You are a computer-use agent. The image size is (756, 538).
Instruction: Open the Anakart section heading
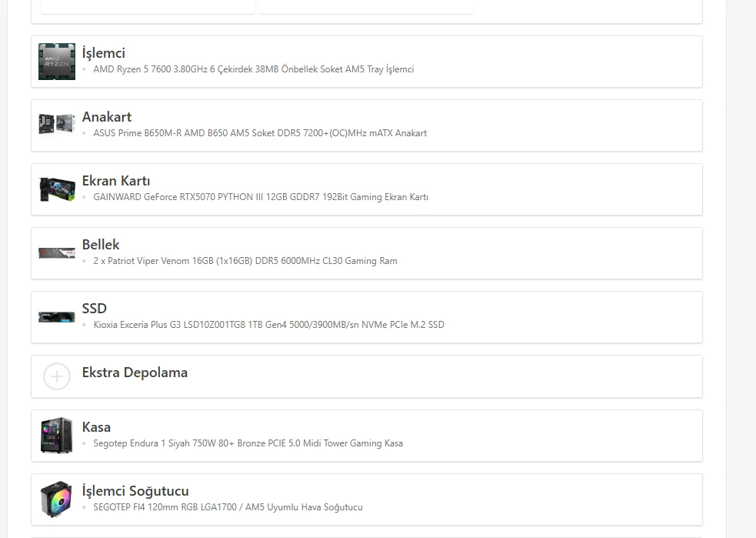point(107,117)
